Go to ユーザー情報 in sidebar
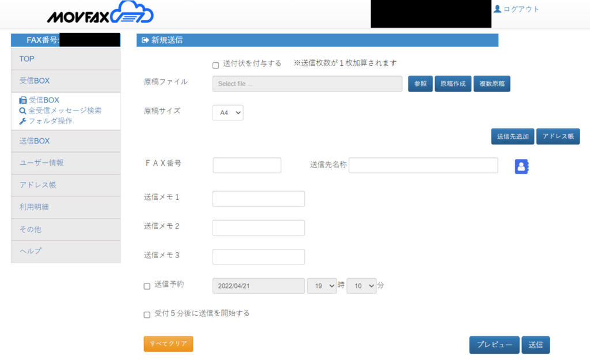Image resolution: width=590 pixels, height=364 pixels. coord(66,163)
